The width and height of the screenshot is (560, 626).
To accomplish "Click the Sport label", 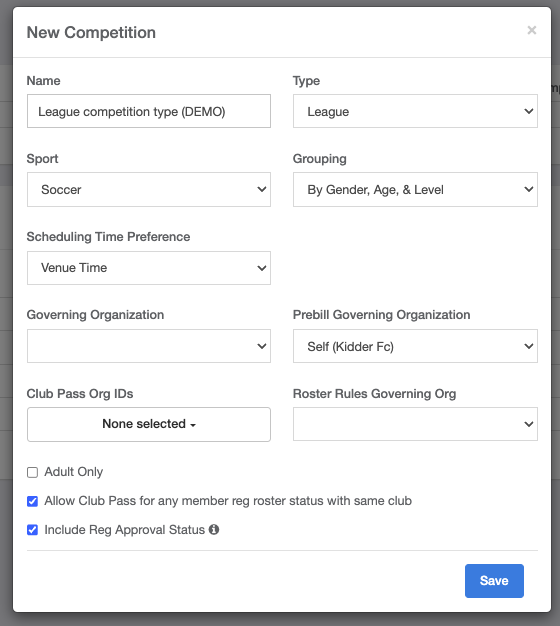I will [x=42, y=158].
